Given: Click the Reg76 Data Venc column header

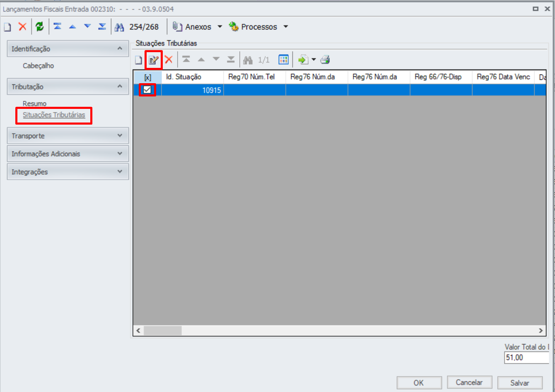Looking at the screenshot, I should tap(503, 77).
